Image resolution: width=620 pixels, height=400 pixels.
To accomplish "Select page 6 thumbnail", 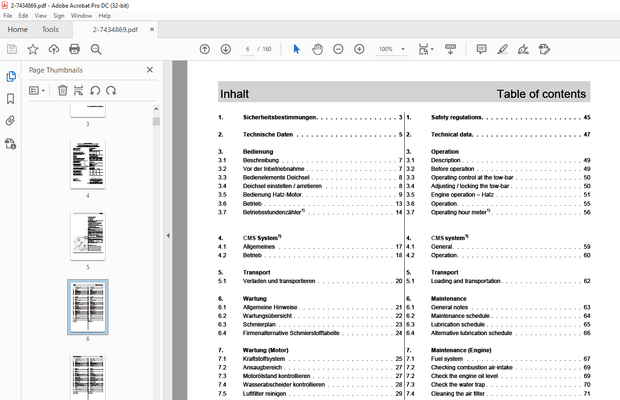I will [x=88, y=307].
